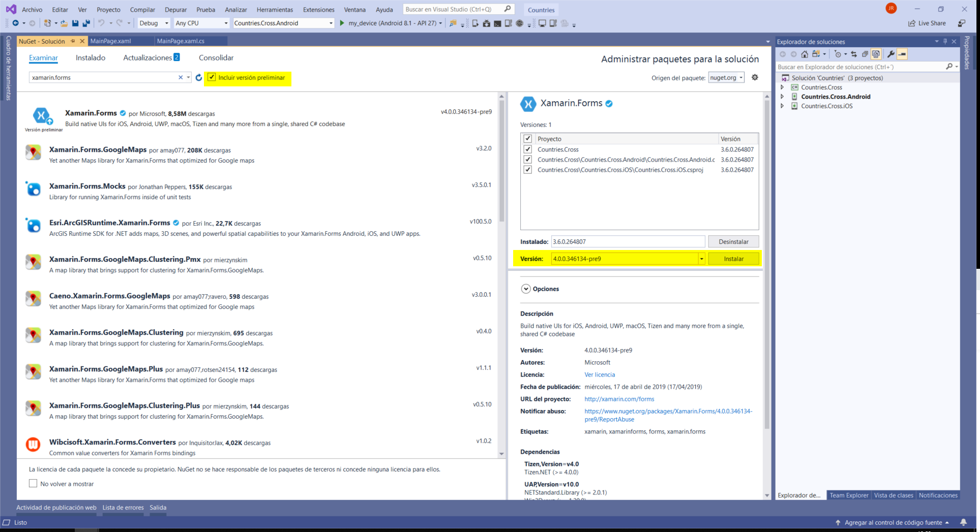This screenshot has height=532, width=980.
Task: Open the Compilar menu
Action: click(x=142, y=10)
